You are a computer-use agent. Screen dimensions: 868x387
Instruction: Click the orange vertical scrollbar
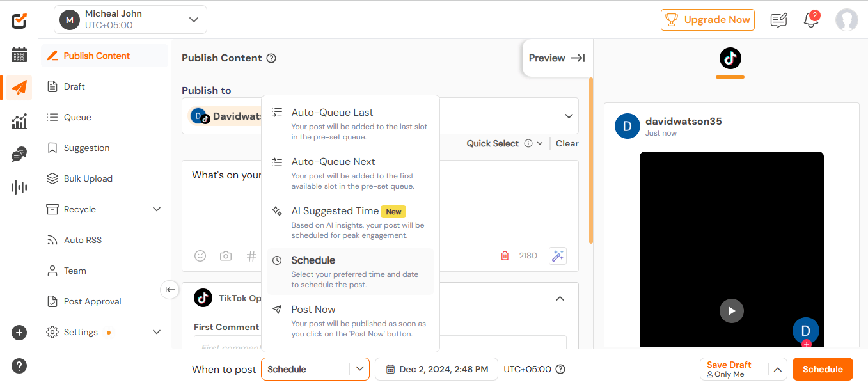590,160
